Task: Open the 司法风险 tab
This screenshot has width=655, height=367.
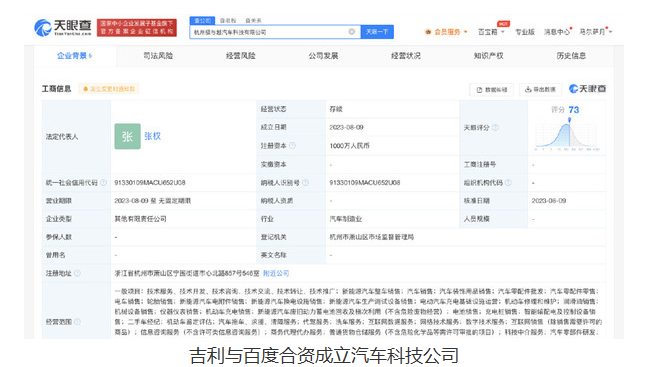Action: pos(158,56)
